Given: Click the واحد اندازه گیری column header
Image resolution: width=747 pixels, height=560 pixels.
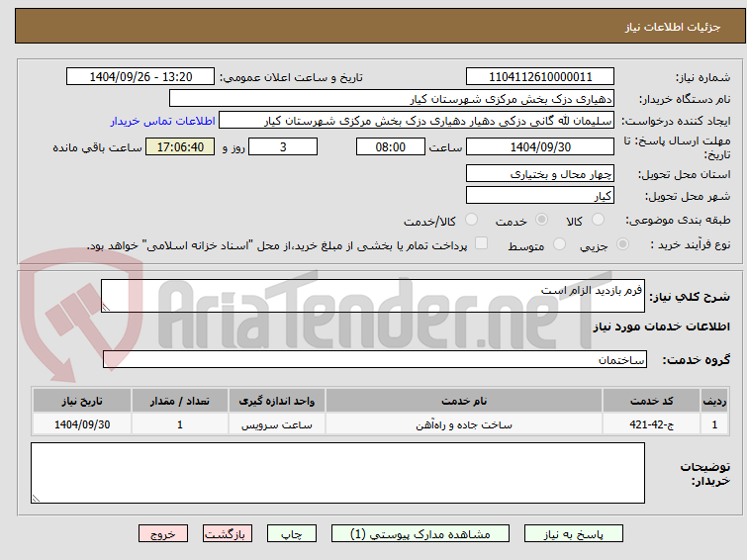Looking at the screenshot, I should pos(277,401).
